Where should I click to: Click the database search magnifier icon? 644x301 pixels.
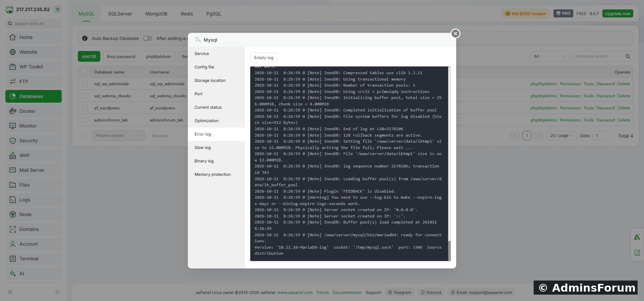628,56
